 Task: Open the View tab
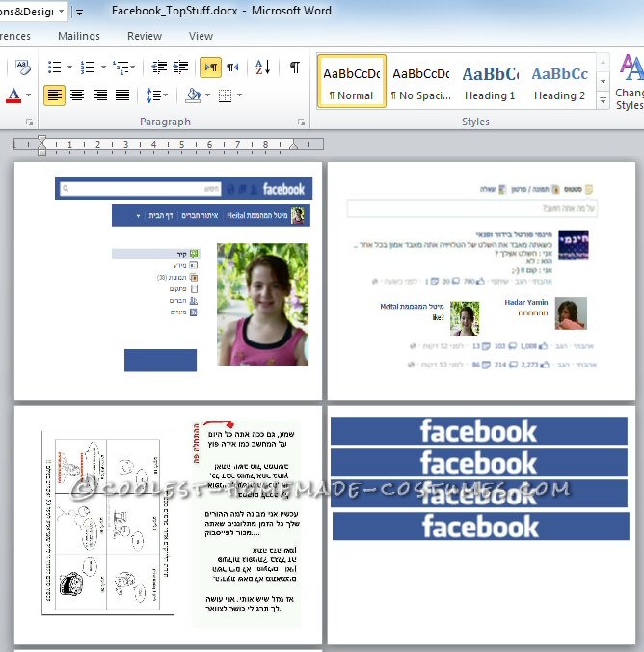tap(201, 36)
